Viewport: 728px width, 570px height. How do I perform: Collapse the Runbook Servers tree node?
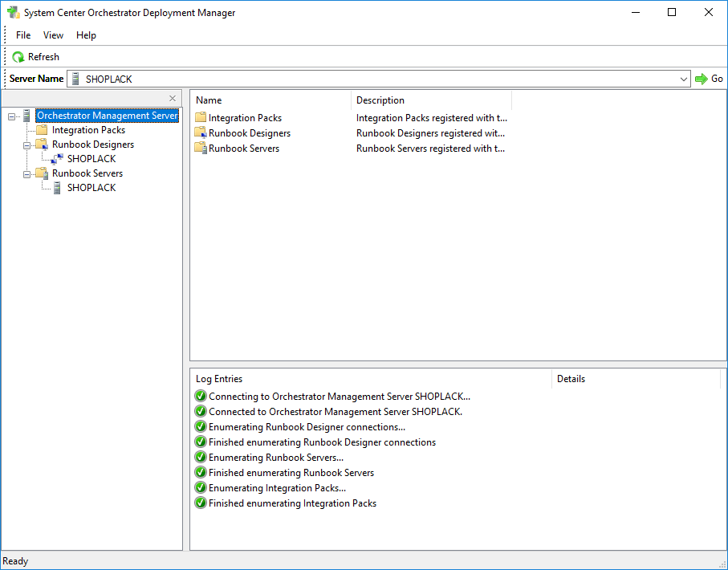[x=27, y=174]
